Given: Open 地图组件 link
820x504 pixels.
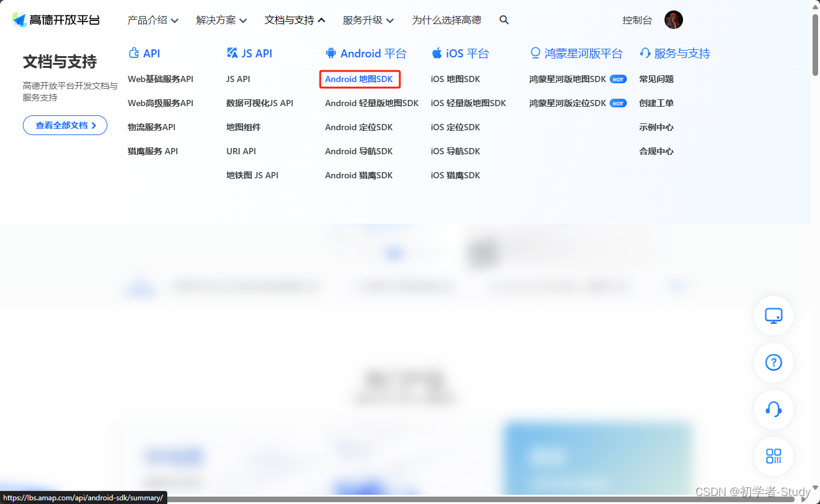Looking at the screenshot, I should pos(244,127).
